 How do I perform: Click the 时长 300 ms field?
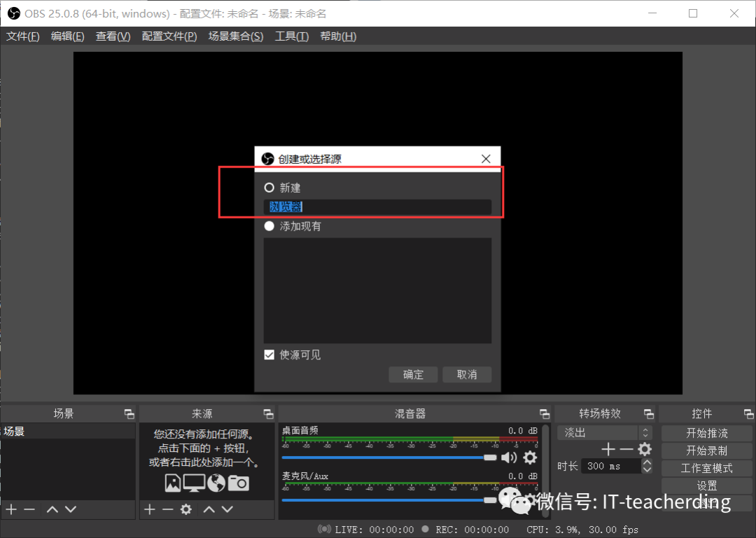[611, 466]
